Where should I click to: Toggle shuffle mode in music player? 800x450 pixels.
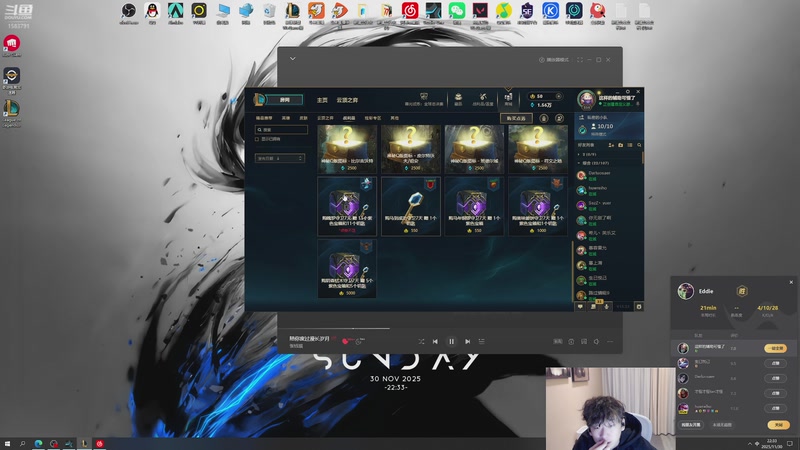click(421, 341)
